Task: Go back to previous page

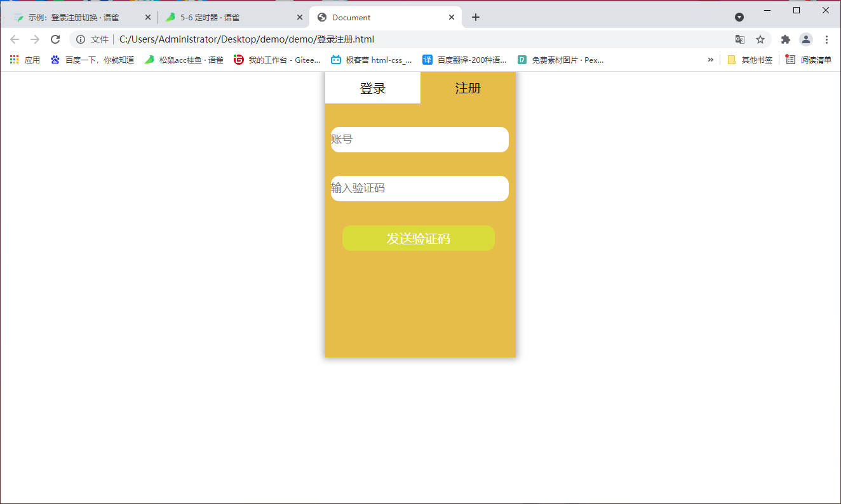Action: pos(15,39)
